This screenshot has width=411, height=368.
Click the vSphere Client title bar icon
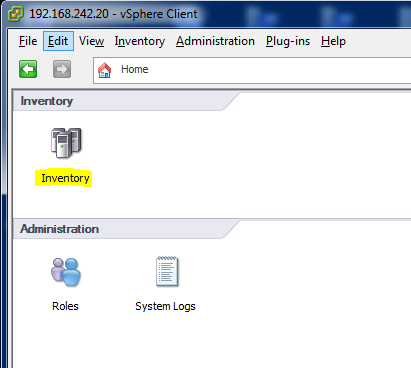[16, 14]
